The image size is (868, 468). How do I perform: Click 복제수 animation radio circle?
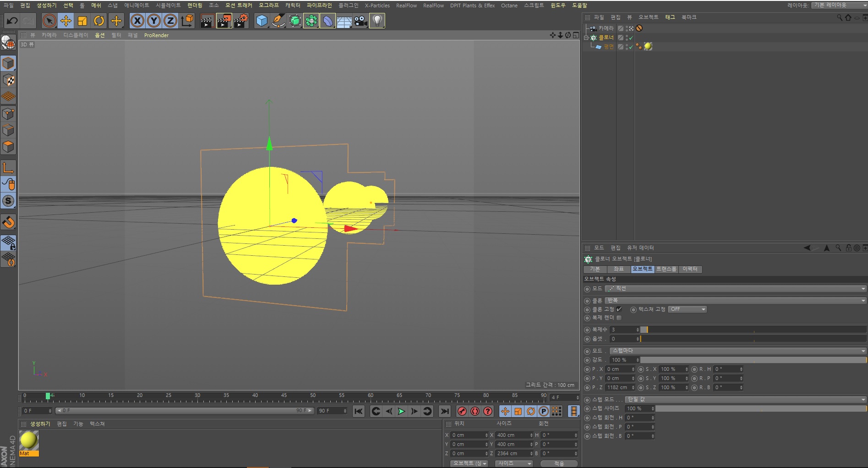587,330
